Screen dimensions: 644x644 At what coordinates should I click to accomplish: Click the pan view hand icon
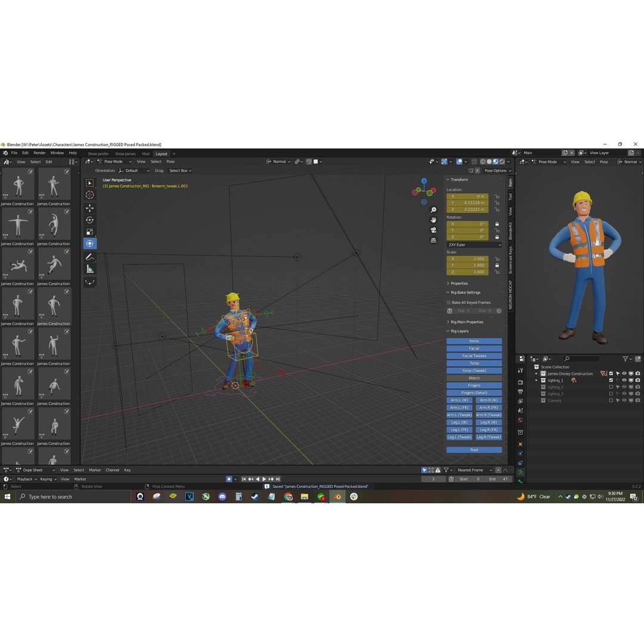click(x=434, y=220)
